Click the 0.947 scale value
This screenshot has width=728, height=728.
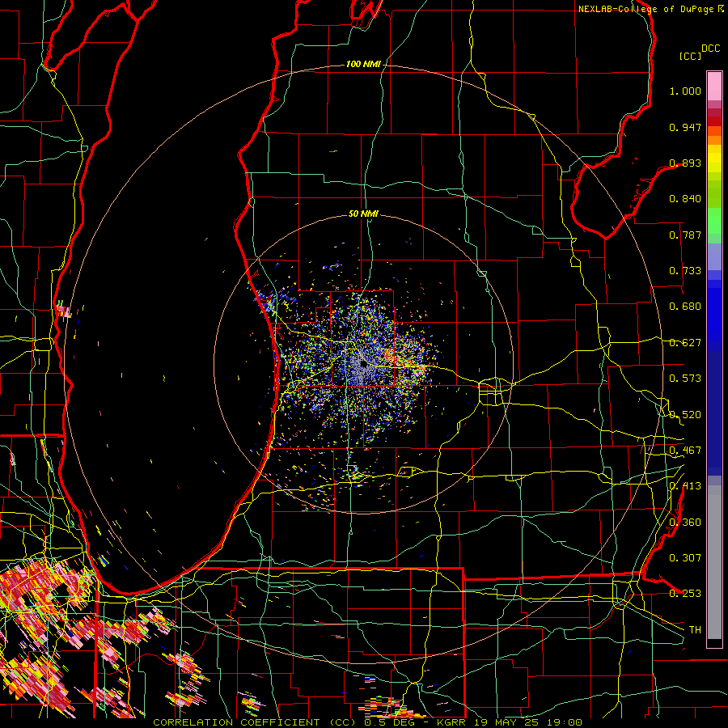pos(685,127)
